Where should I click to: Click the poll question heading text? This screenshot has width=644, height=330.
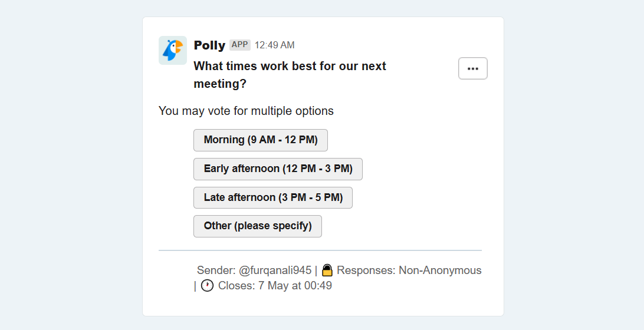[x=290, y=75]
